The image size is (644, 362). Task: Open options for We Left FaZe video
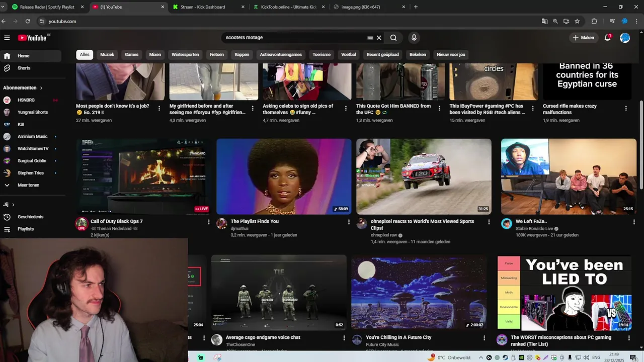tap(634, 222)
